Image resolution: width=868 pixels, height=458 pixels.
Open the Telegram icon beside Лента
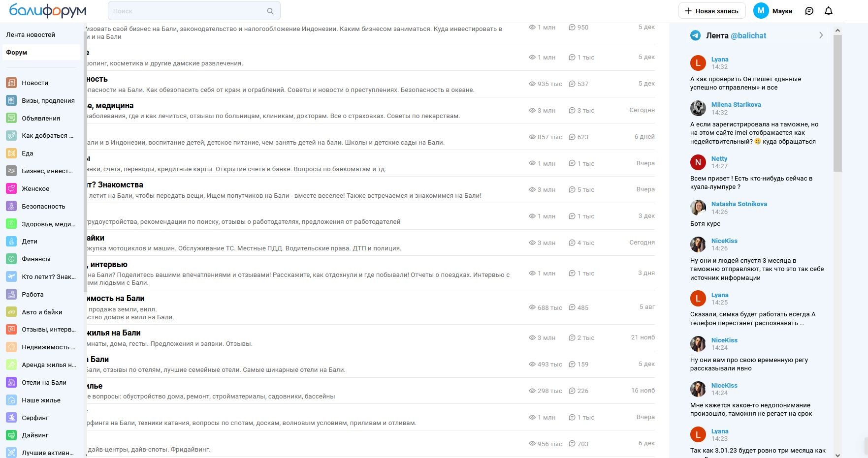tap(695, 35)
